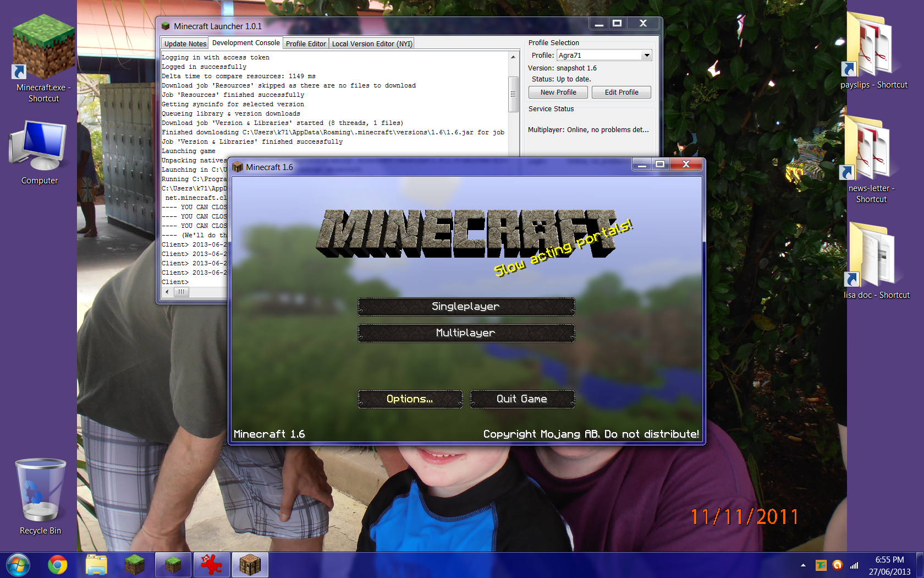Click the 'Multiplayer: Online, no problems det...' status
The image size is (924, 578).
(x=588, y=130)
